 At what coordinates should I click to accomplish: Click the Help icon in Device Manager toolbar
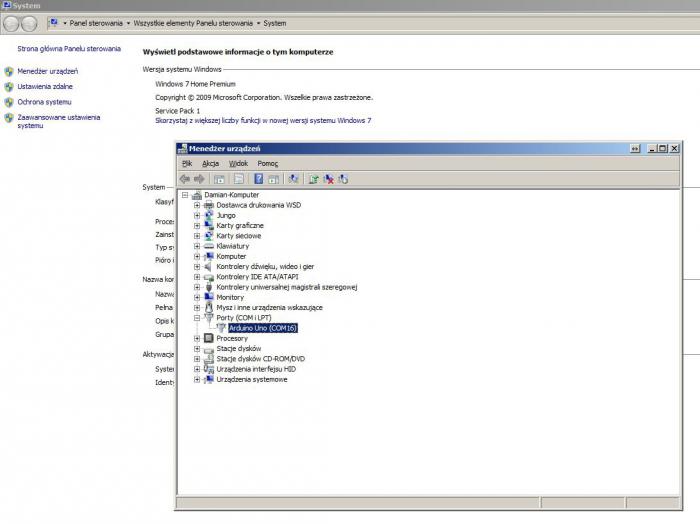tap(258, 179)
